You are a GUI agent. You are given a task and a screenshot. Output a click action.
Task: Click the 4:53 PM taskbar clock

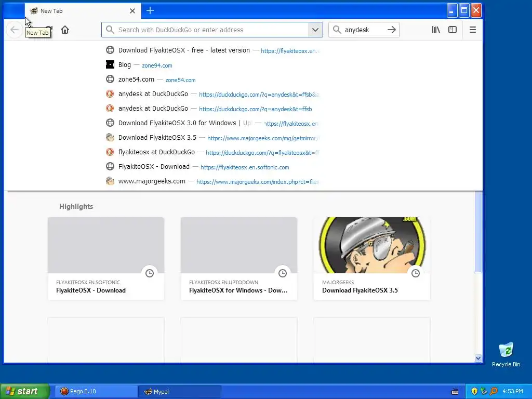tap(513, 392)
